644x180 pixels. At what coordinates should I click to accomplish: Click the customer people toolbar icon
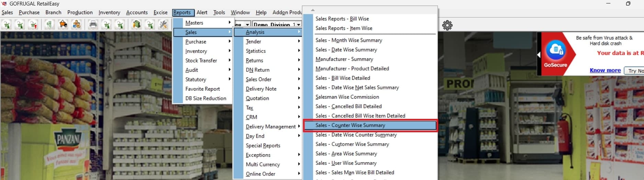pos(77,25)
